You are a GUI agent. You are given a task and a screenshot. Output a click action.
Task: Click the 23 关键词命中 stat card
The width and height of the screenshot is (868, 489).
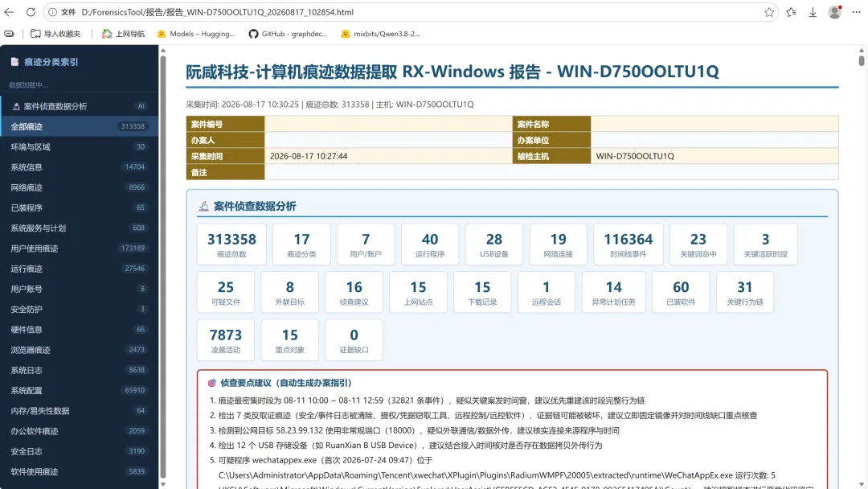[x=698, y=244]
